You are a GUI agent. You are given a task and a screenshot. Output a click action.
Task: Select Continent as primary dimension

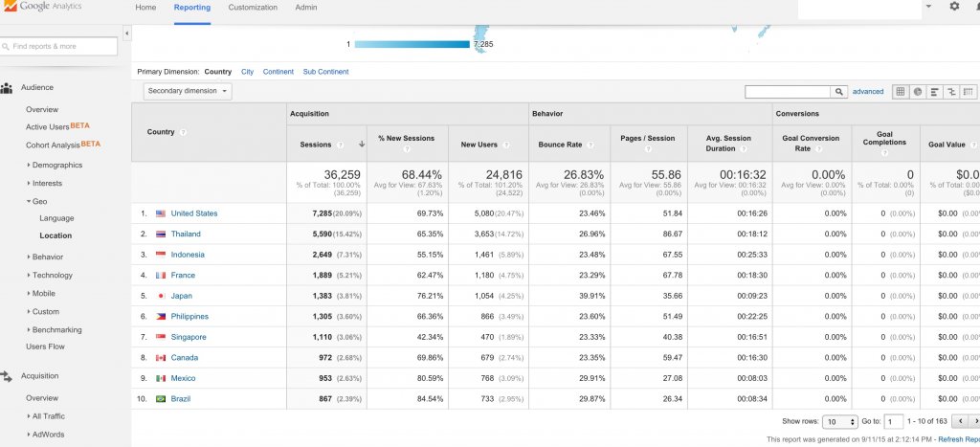[x=278, y=72]
